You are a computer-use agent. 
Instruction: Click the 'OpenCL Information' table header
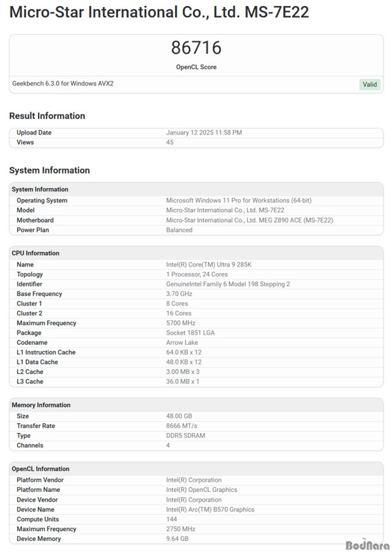(196, 468)
